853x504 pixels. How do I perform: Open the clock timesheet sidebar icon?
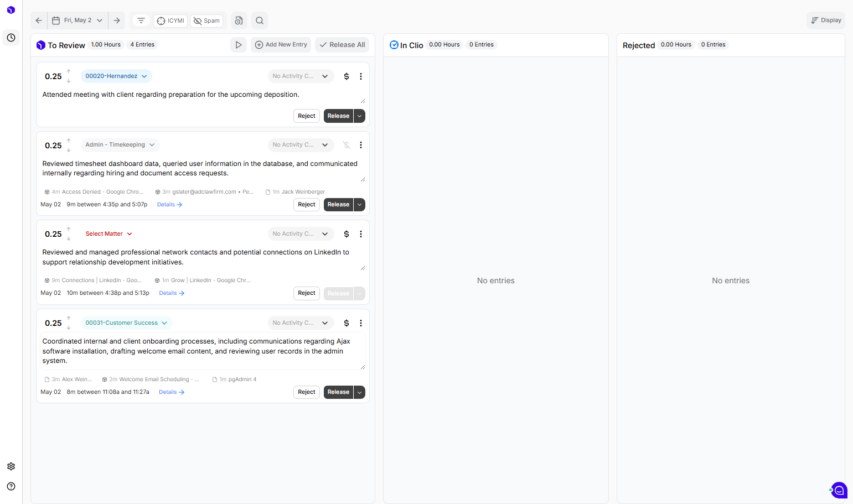coord(11,38)
